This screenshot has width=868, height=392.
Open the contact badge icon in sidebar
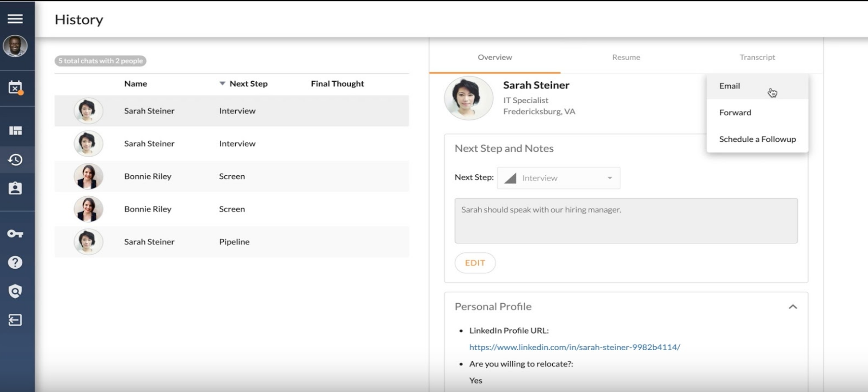pos(15,188)
